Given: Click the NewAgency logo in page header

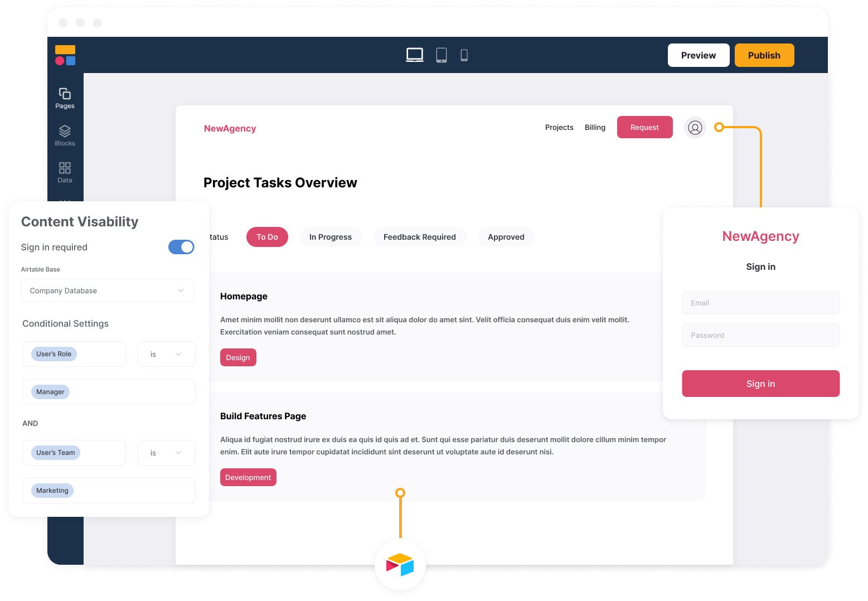Looking at the screenshot, I should [230, 128].
